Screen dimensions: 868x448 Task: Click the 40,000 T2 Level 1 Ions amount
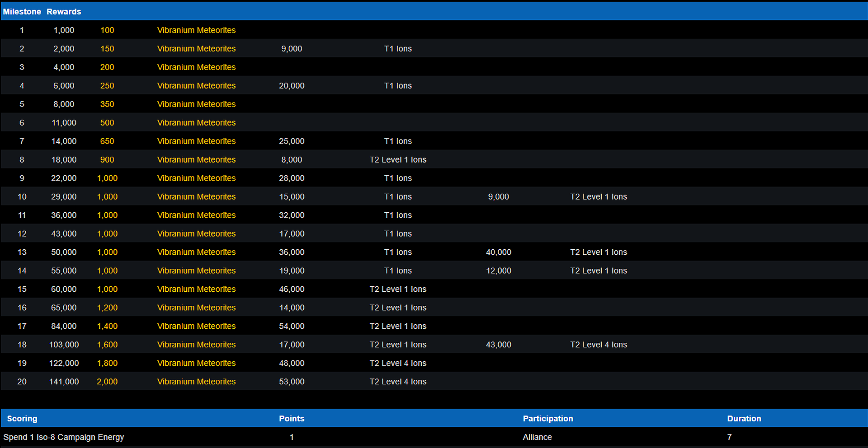click(x=499, y=252)
